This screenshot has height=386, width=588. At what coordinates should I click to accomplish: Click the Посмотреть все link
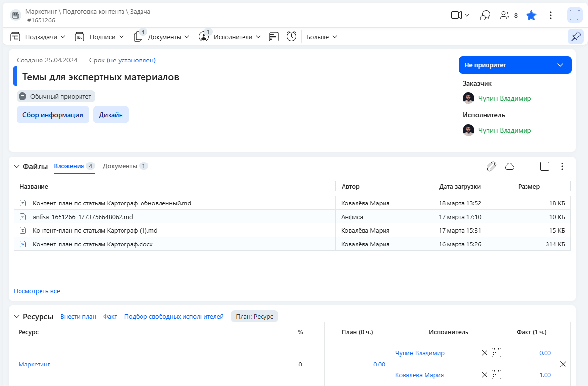[x=37, y=291]
